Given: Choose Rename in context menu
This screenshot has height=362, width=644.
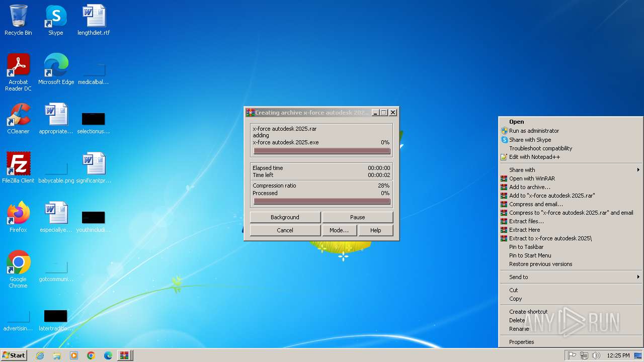Looking at the screenshot, I should pos(571,329).
